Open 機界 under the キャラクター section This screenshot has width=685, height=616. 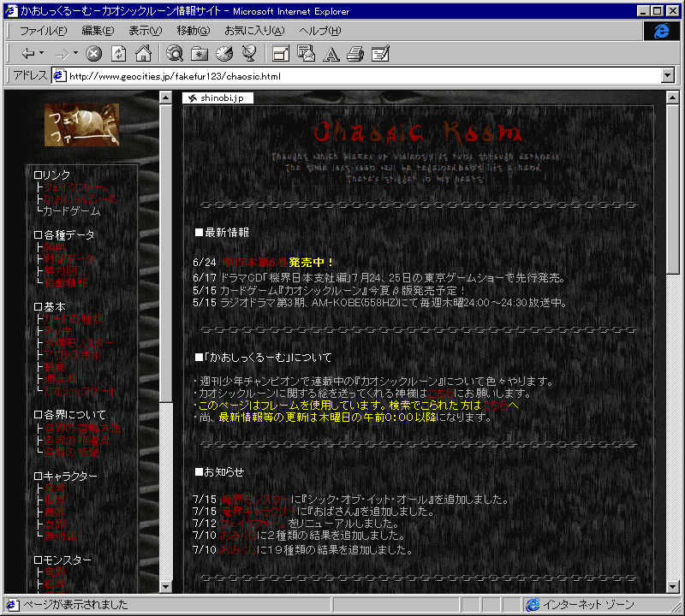click(x=55, y=500)
